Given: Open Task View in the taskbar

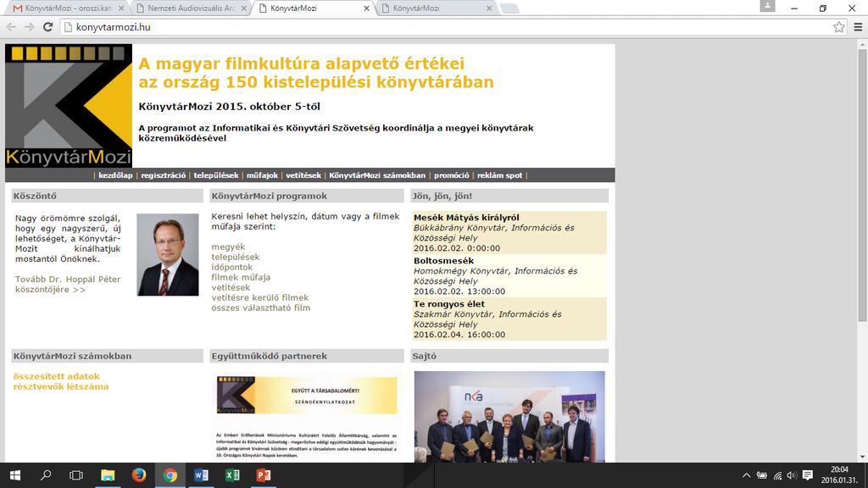Looking at the screenshot, I should [x=76, y=475].
